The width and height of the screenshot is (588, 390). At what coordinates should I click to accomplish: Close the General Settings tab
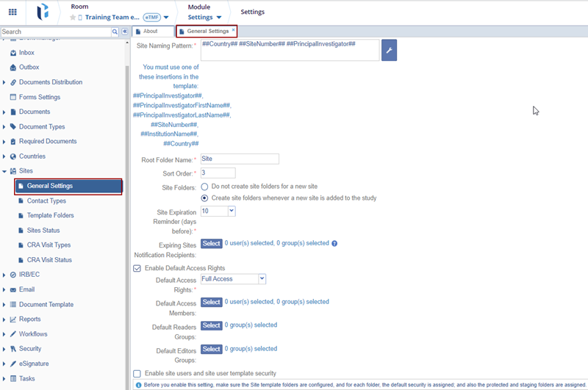point(233,29)
